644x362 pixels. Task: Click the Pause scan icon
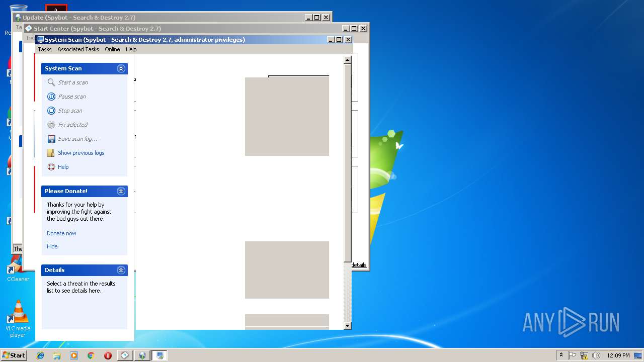51,97
